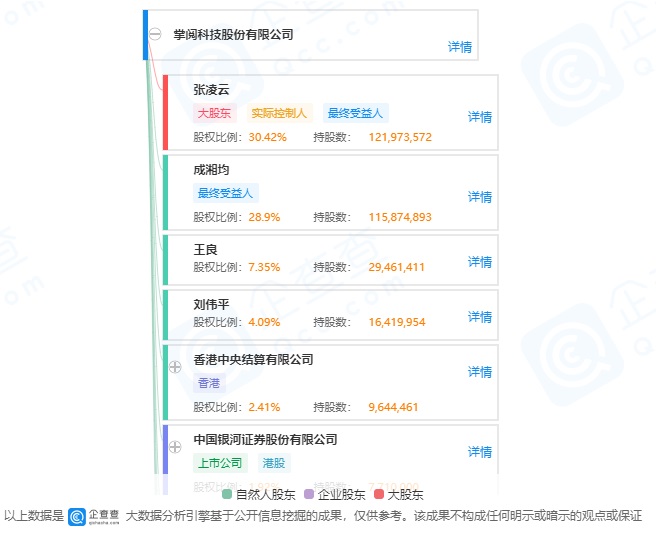Click 最终受益人 tag under 成湘均
Image resolution: width=656 pixels, height=536 pixels.
pyautogui.click(x=226, y=193)
